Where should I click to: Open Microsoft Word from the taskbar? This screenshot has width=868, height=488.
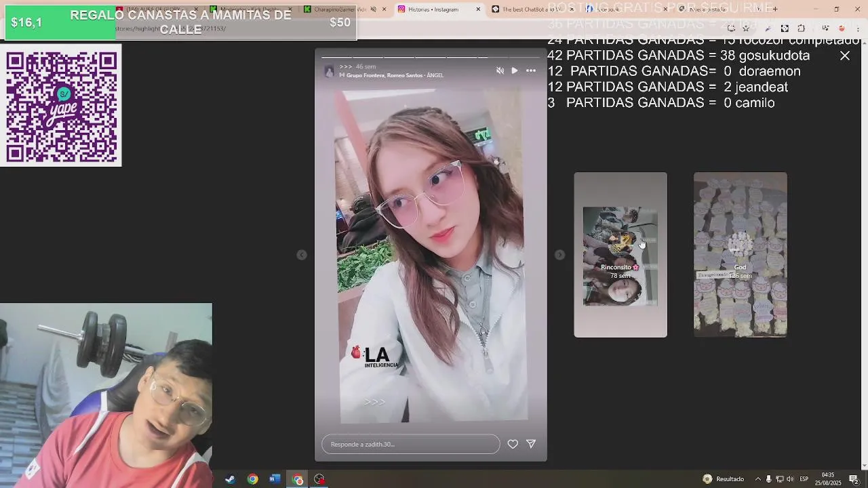click(x=275, y=479)
